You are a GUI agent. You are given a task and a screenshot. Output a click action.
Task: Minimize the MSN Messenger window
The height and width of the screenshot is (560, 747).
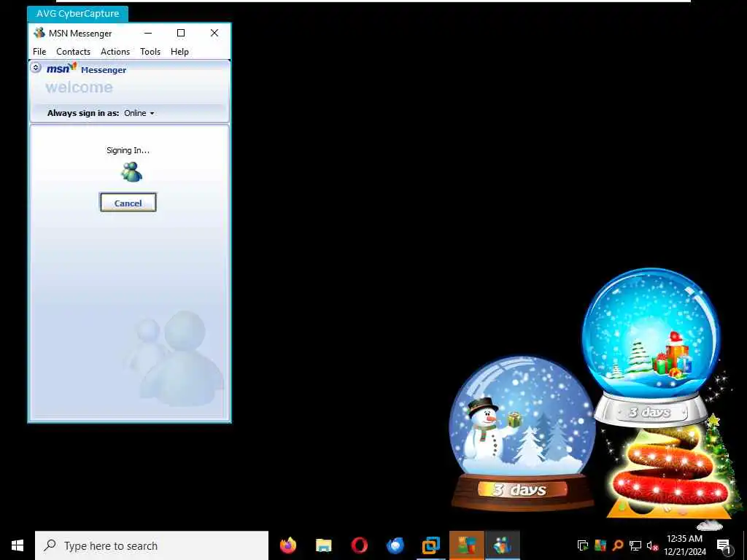[148, 33]
